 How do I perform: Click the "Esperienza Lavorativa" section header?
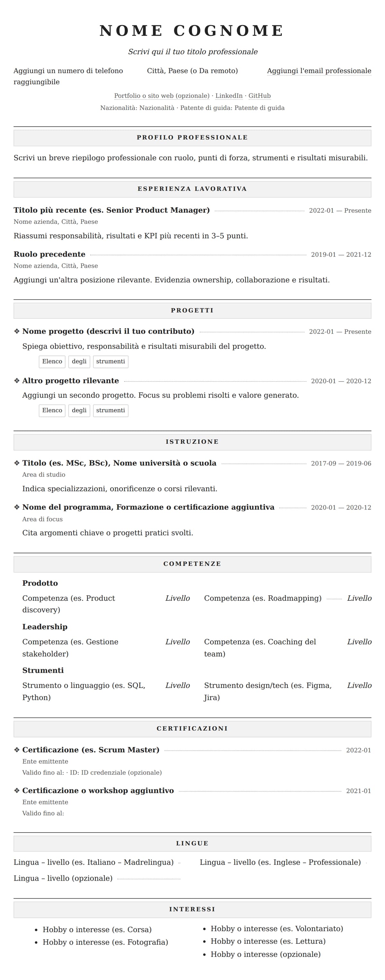pos(192,189)
